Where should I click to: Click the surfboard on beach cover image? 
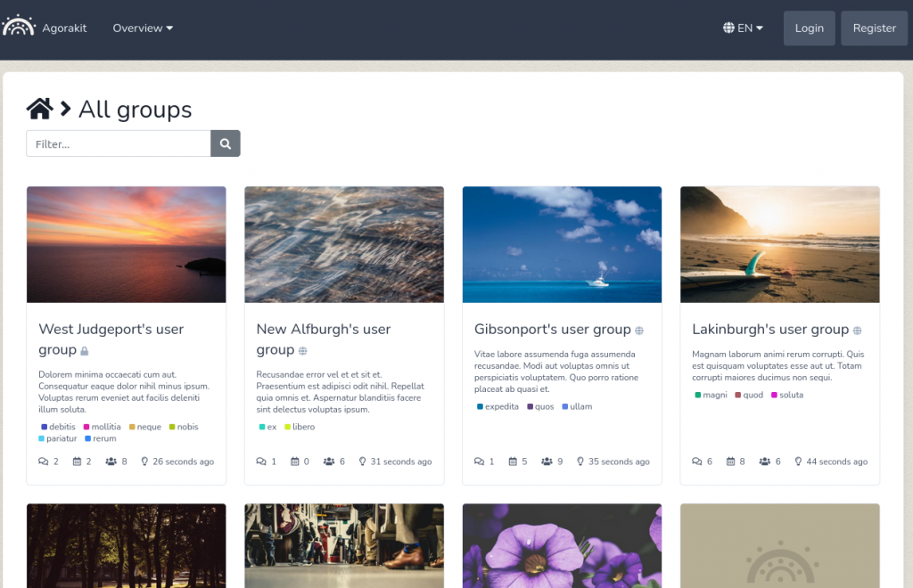(x=779, y=244)
